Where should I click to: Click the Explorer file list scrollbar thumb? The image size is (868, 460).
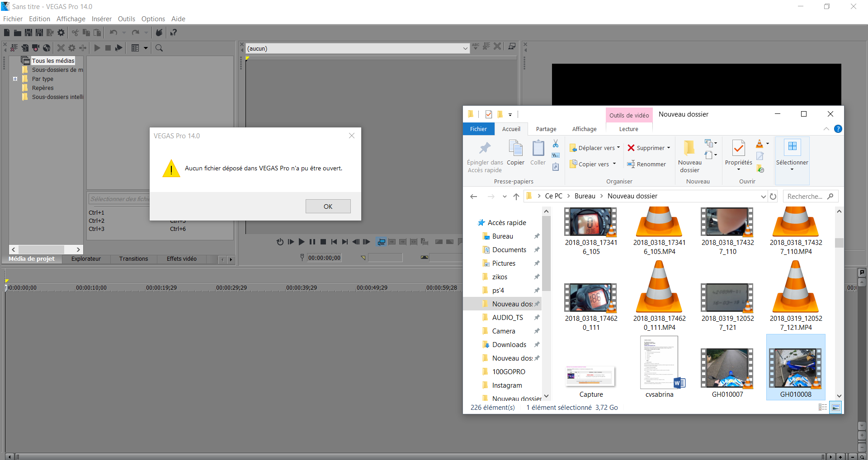839,243
